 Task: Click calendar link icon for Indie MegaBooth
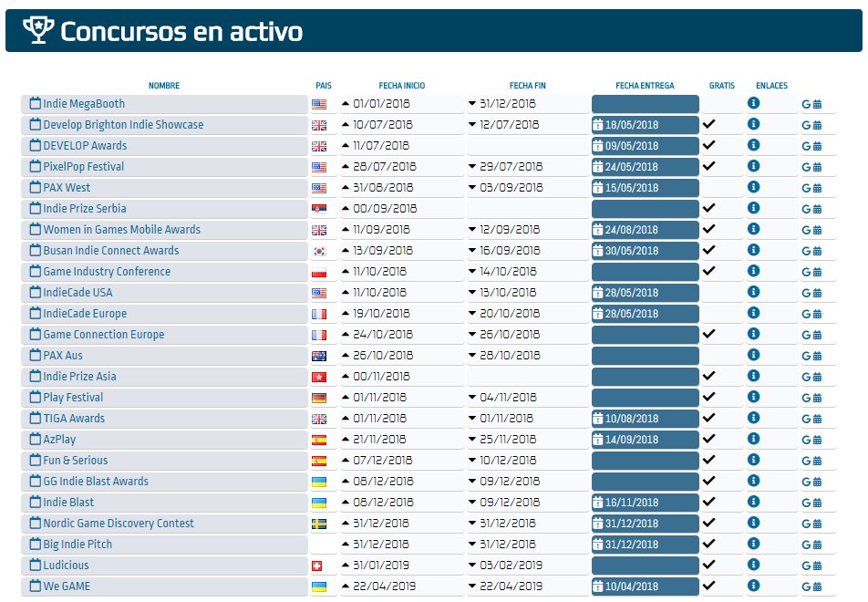coord(817,104)
